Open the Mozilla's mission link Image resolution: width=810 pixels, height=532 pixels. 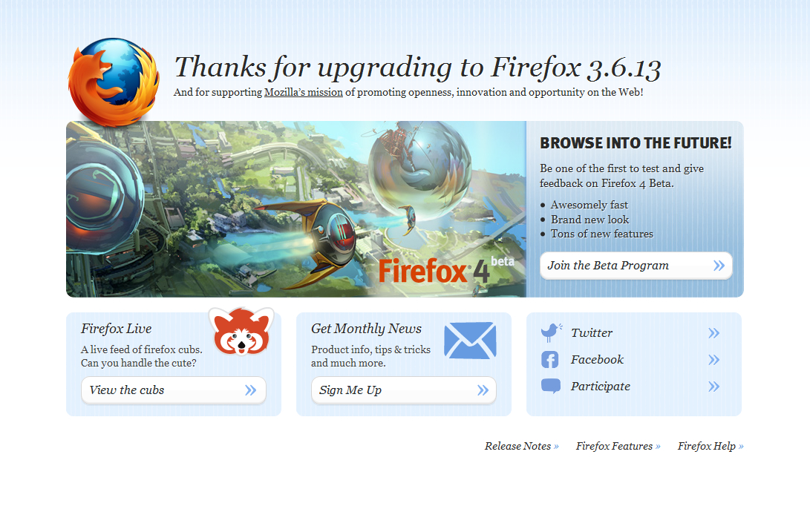click(303, 93)
